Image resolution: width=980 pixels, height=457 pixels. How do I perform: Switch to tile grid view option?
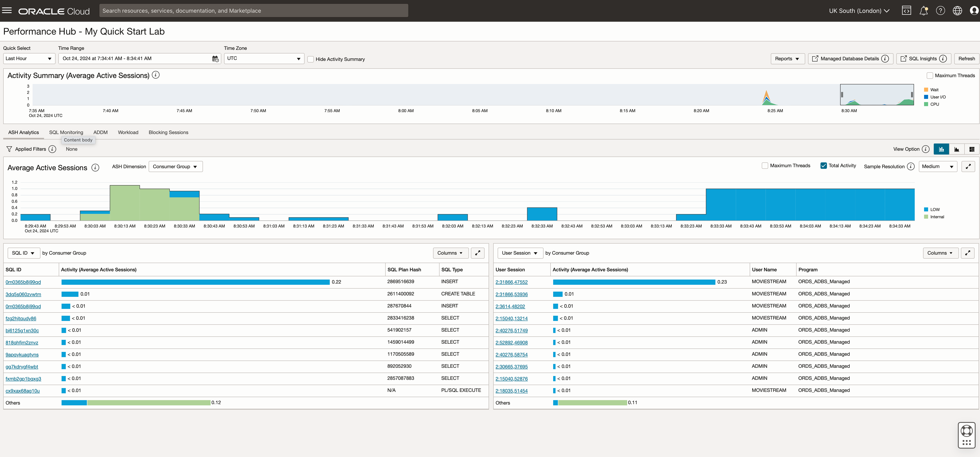(x=972, y=149)
